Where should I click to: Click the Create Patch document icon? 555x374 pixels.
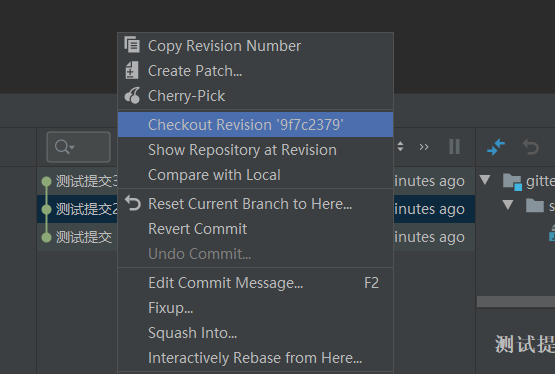tap(132, 70)
